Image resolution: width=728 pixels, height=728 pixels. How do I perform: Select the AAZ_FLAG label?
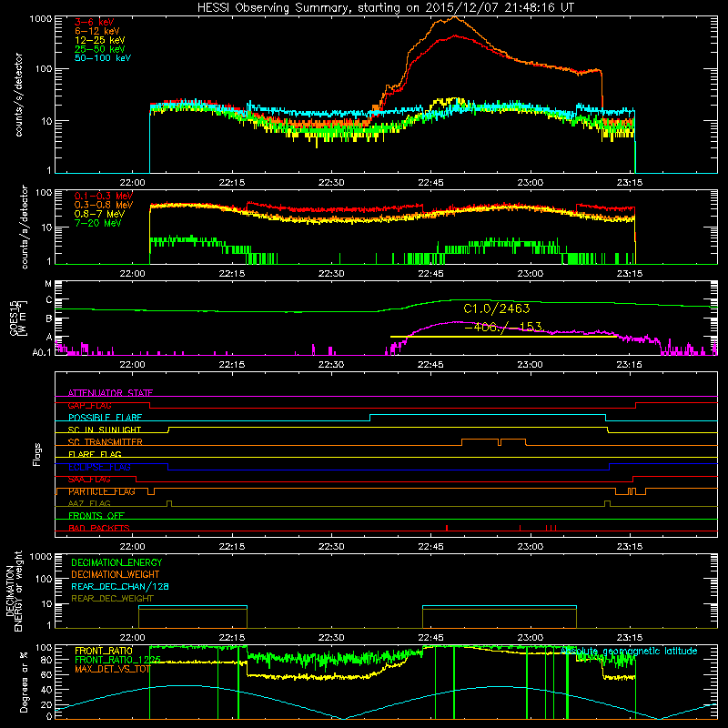point(89,503)
